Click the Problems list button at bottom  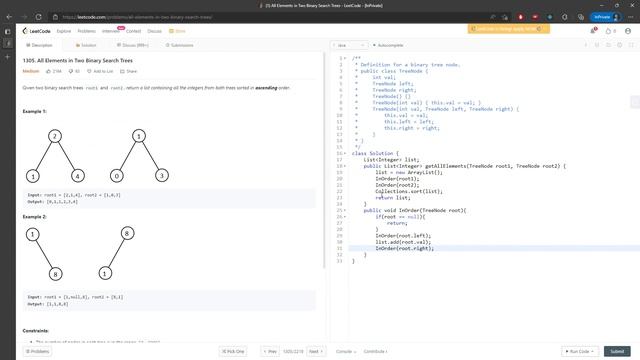pos(37,351)
